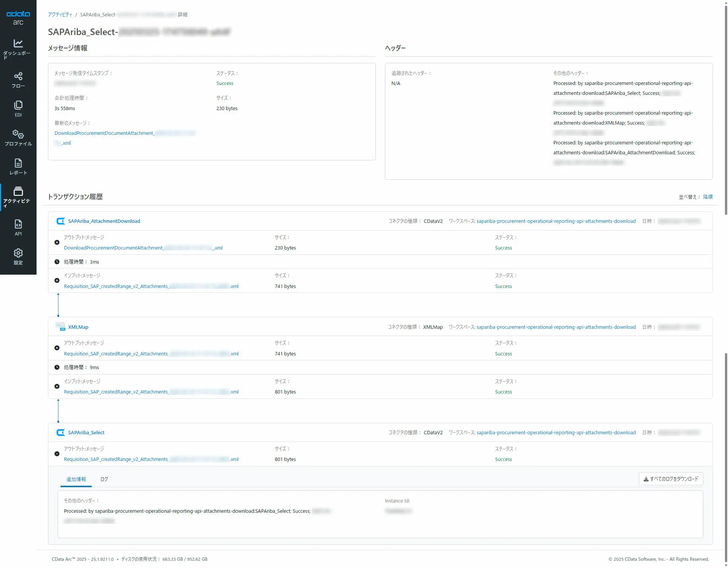The height and width of the screenshot is (568, 728).
Task: Click the ヘッダー heading
Action: pyautogui.click(x=395, y=48)
